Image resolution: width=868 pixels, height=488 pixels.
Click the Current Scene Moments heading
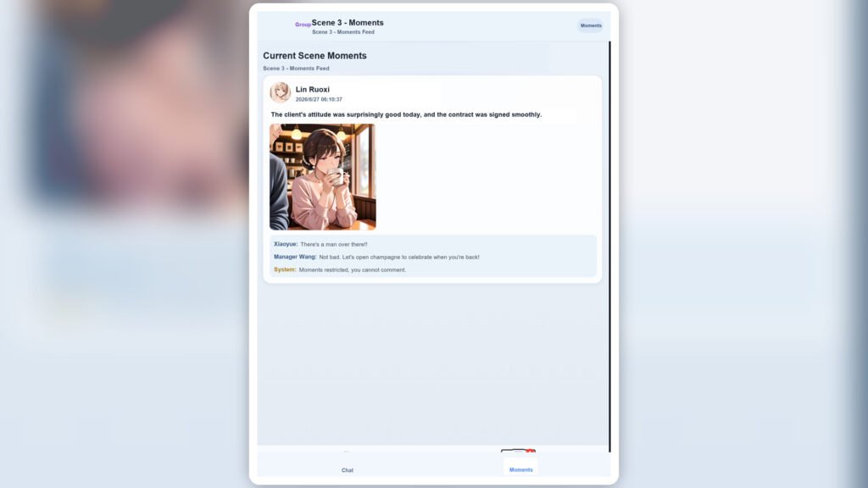[314, 55]
